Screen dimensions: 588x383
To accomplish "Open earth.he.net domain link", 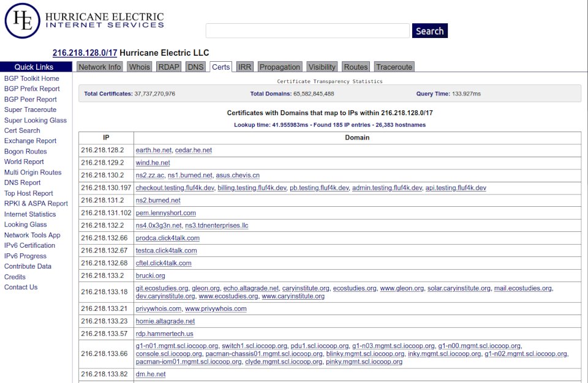I will [154, 150].
